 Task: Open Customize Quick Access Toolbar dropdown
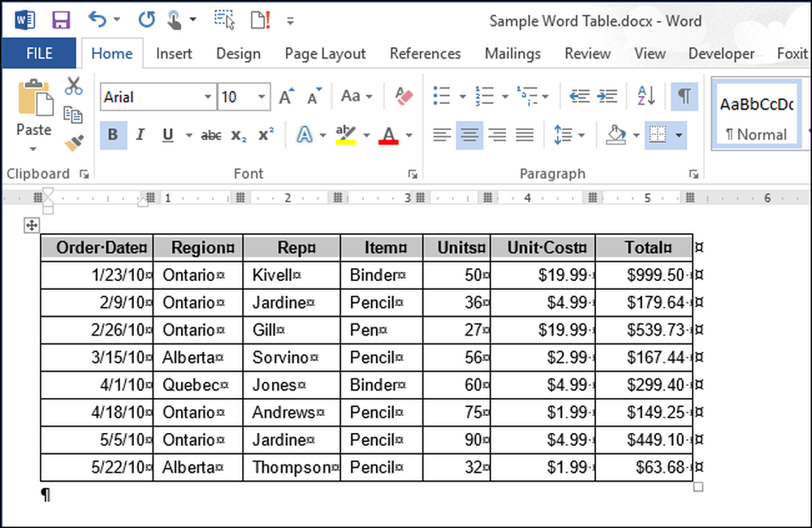(291, 21)
